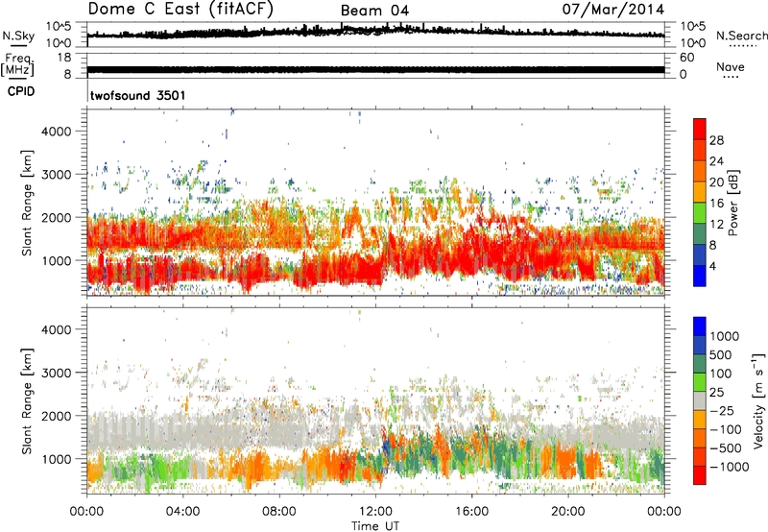Select the "Time UT" axis title
768x532 pixels.
(x=375, y=526)
